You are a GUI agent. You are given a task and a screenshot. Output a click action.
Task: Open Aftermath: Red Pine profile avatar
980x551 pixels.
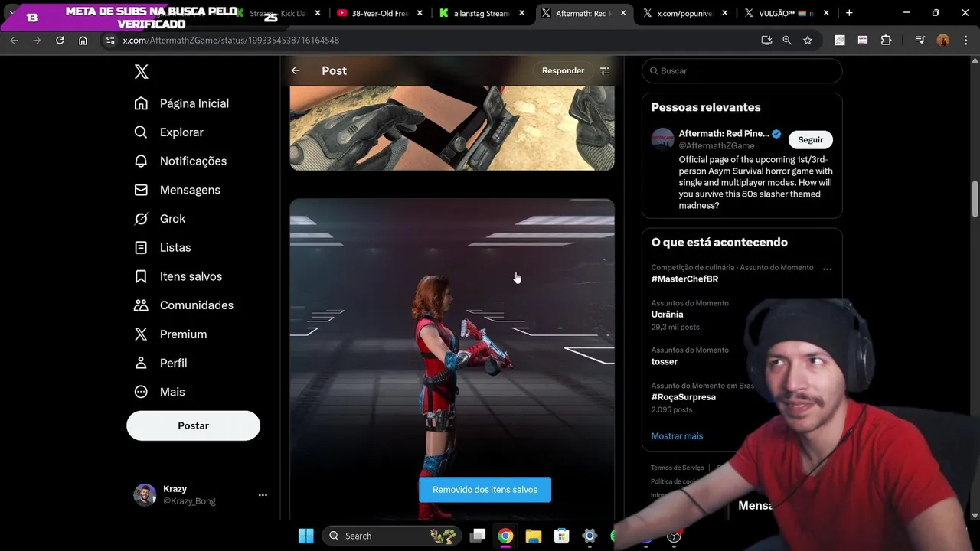point(663,139)
